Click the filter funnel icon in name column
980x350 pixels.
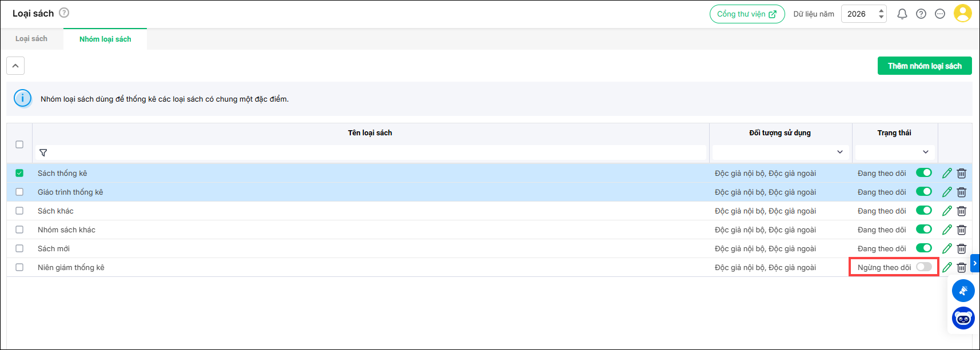point(43,152)
